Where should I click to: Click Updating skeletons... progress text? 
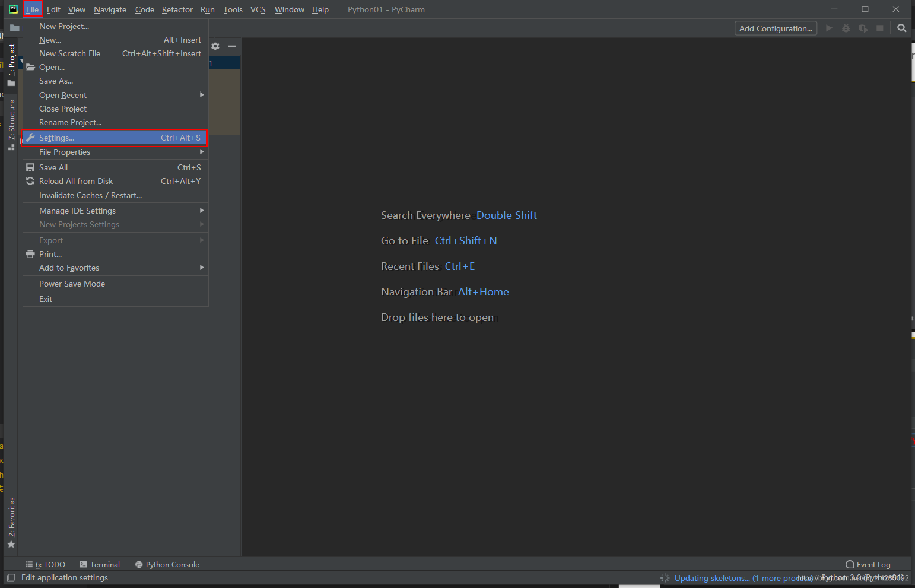712,578
